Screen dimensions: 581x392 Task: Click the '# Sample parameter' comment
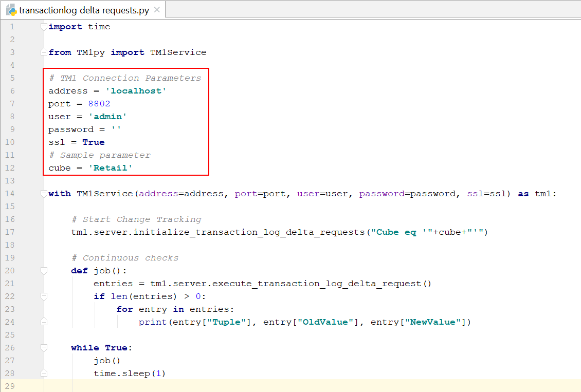click(100, 155)
